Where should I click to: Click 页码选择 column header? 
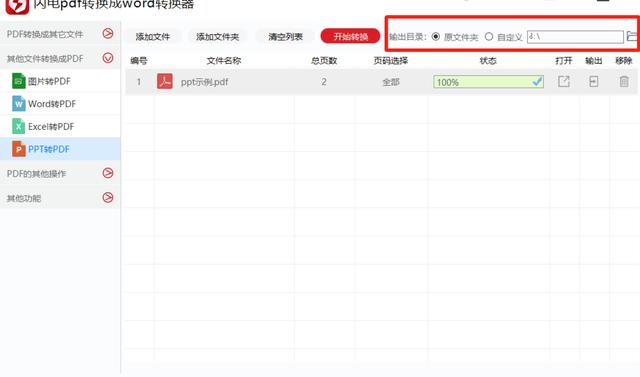(x=391, y=61)
